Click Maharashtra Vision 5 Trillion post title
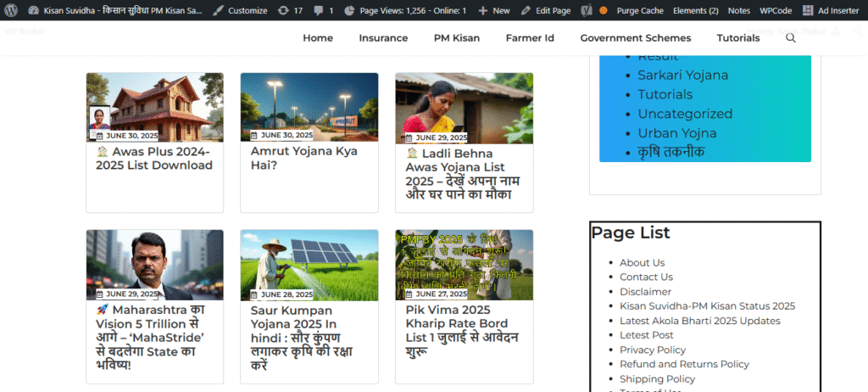Image resolution: width=868 pixels, height=392 pixels. tap(151, 337)
